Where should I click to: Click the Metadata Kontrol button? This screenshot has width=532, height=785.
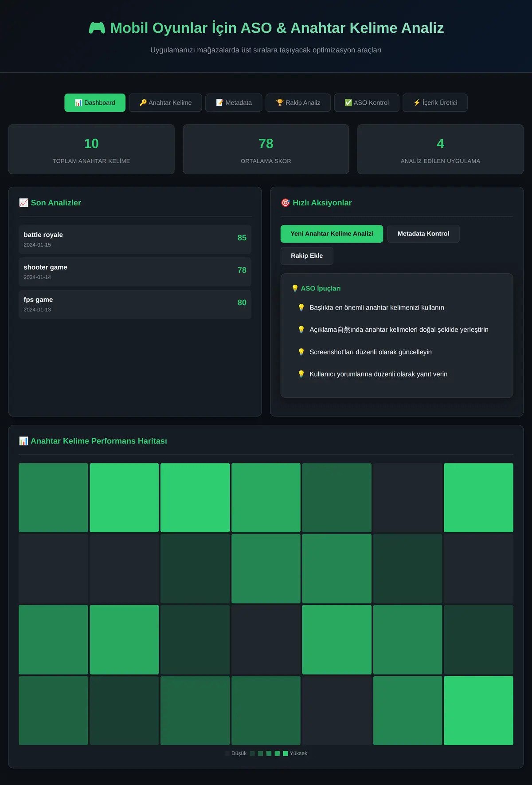423,234
